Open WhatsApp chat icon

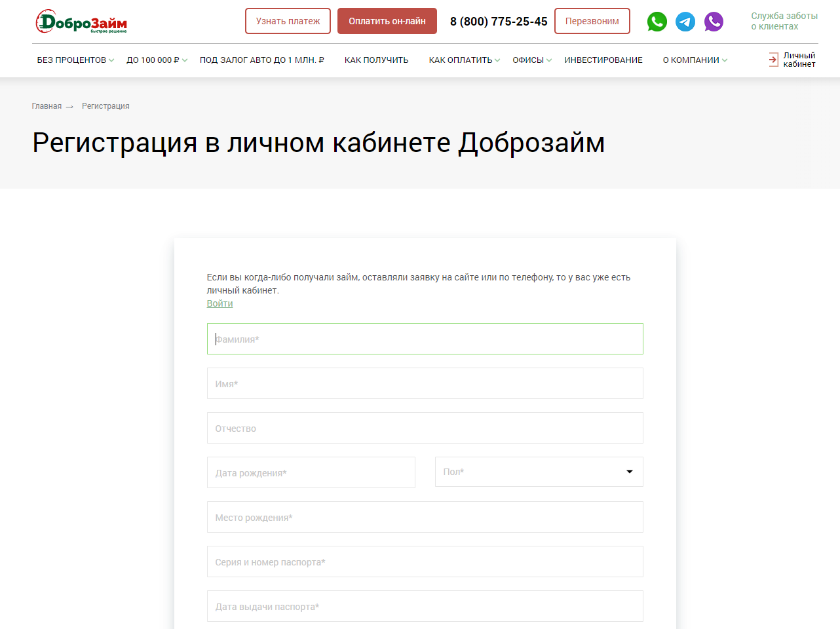pyautogui.click(x=657, y=22)
